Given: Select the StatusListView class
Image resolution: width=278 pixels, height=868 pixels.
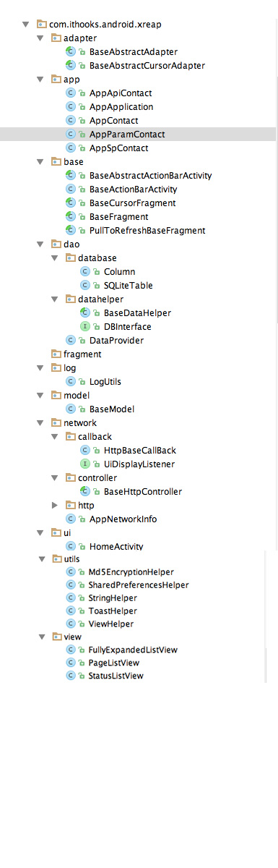Looking at the screenshot, I should click(116, 676).
